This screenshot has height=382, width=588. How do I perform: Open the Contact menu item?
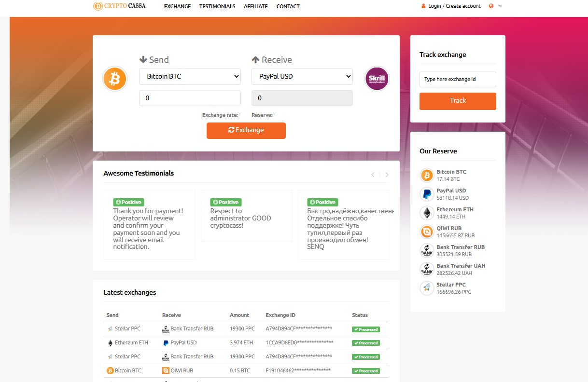(288, 6)
